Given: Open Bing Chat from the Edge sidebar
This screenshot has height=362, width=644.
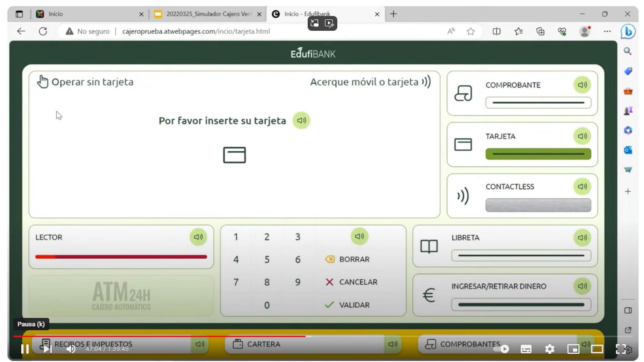Looking at the screenshot, I should tap(628, 32).
